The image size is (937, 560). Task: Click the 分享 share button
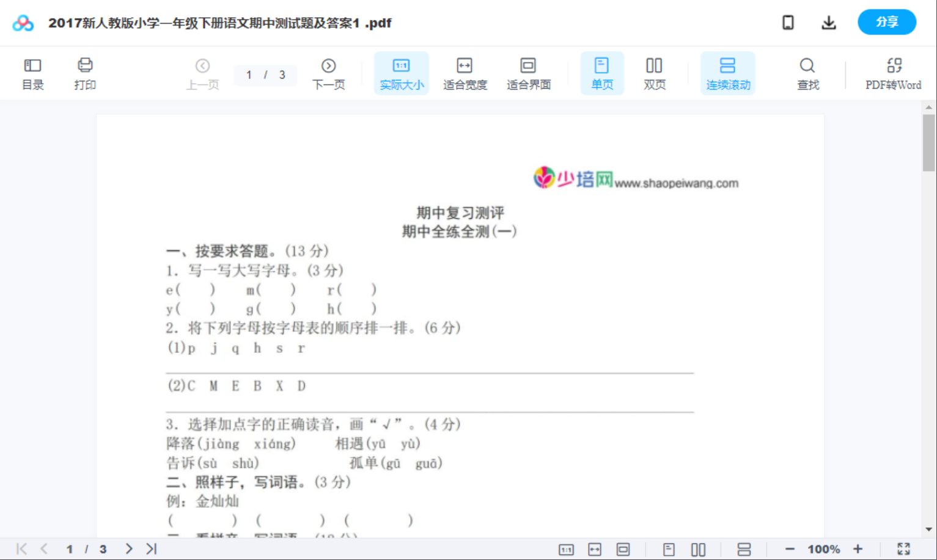[887, 22]
